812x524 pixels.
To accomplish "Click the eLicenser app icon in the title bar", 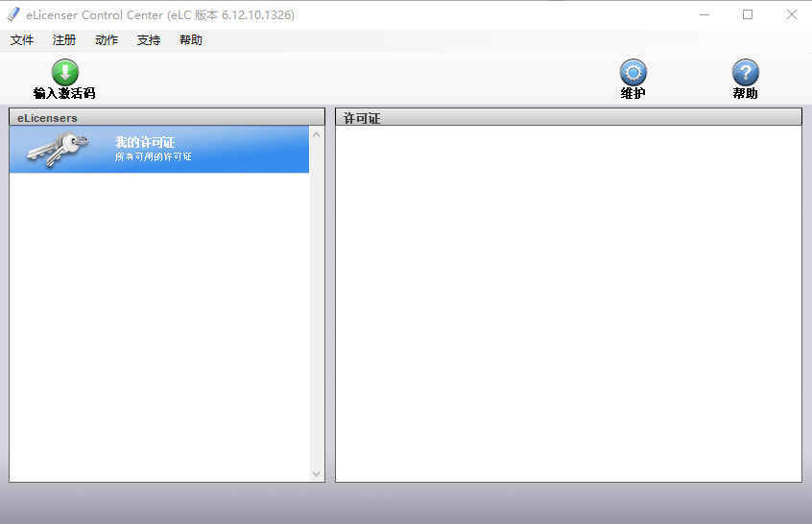I will (13, 14).
